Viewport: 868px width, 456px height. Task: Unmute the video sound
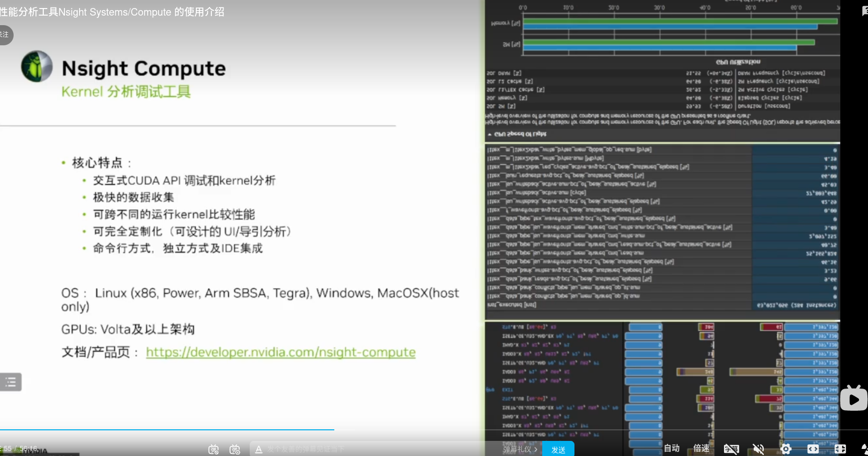click(x=759, y=448)
